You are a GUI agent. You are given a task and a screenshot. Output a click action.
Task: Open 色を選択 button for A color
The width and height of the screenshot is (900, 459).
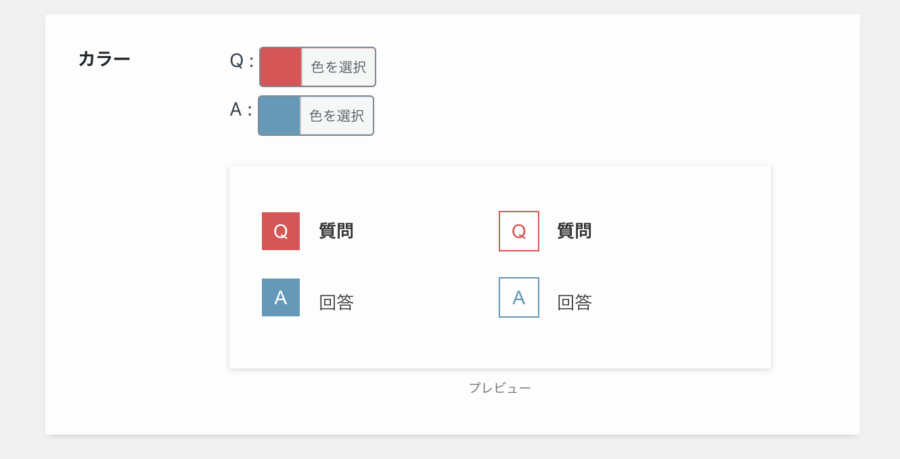337,116
